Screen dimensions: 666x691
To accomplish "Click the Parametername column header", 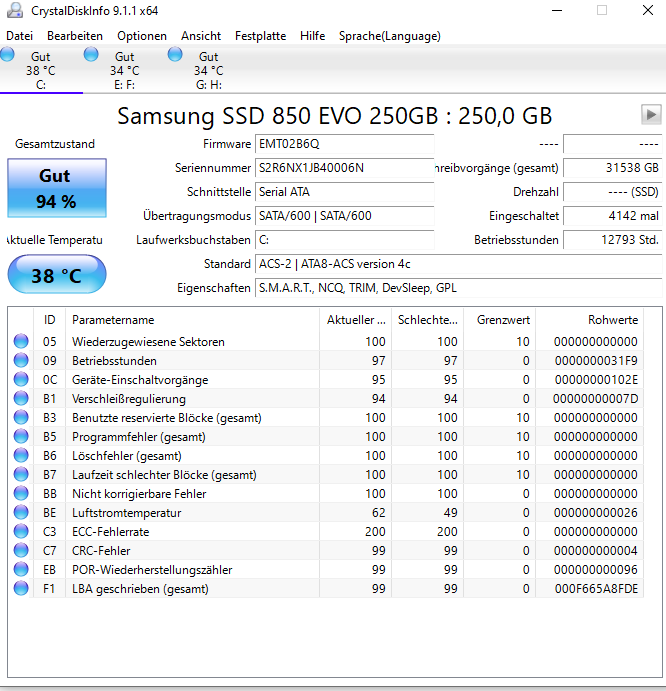I will 193,320.
